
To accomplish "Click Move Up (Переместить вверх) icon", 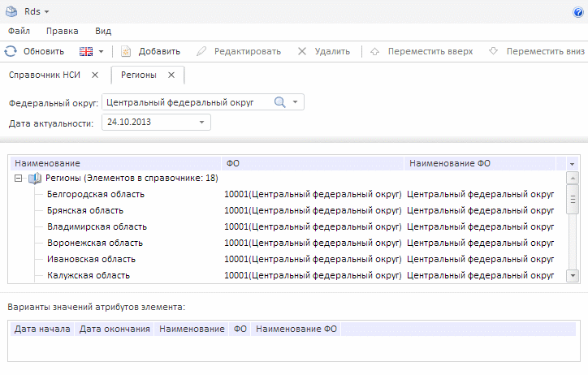I will (x=374, y=51).
